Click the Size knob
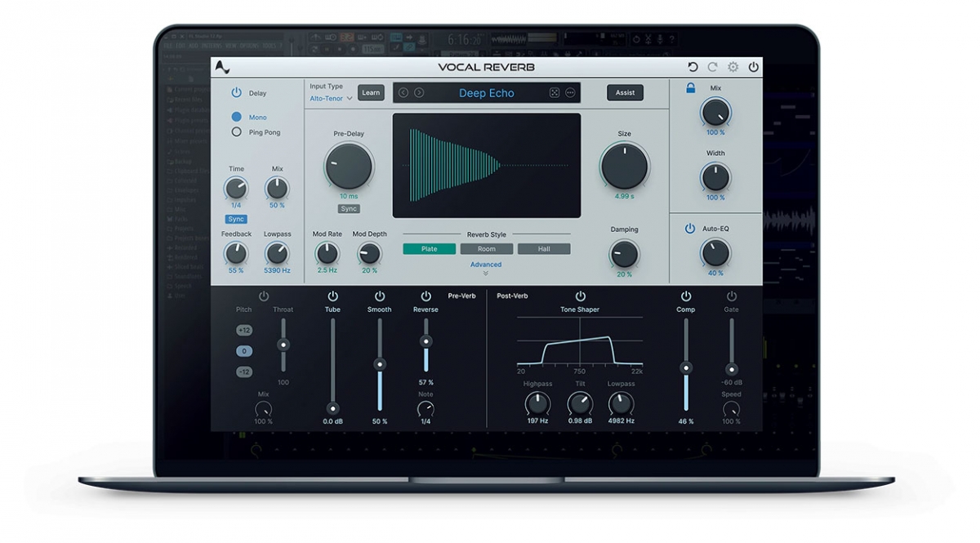 [624, 166]
